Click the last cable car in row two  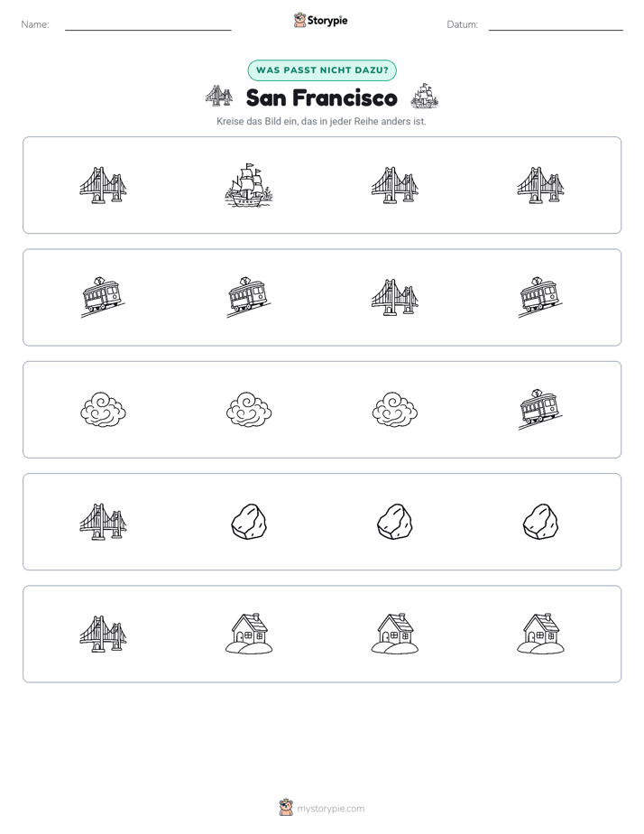pos(540,297)
